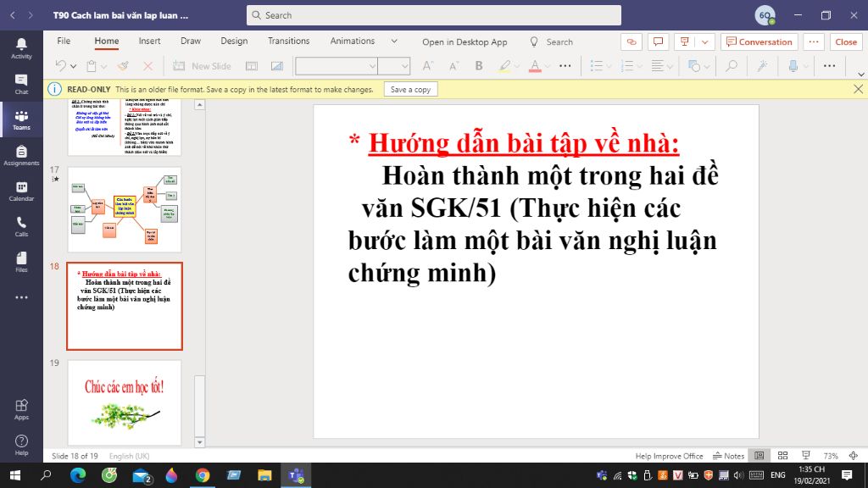Click Fit slide to window icon
This screenshot has height=488, width=868.
pos(854,455)
